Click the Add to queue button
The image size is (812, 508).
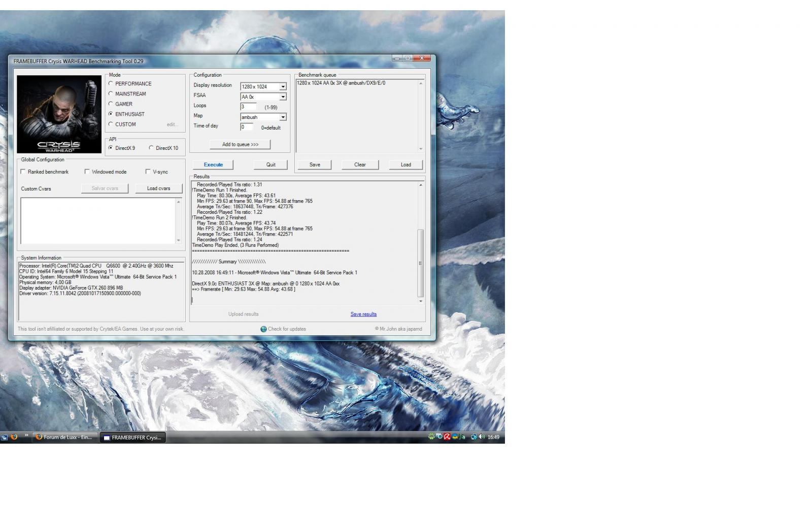coord(240,144)
